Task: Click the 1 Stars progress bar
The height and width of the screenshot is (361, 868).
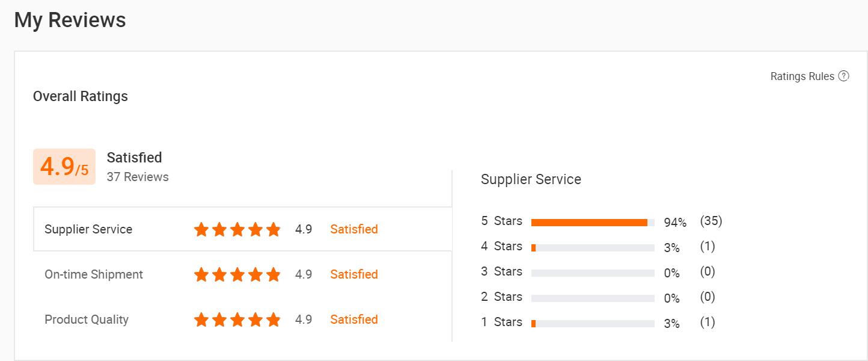Action: point(593,324)
